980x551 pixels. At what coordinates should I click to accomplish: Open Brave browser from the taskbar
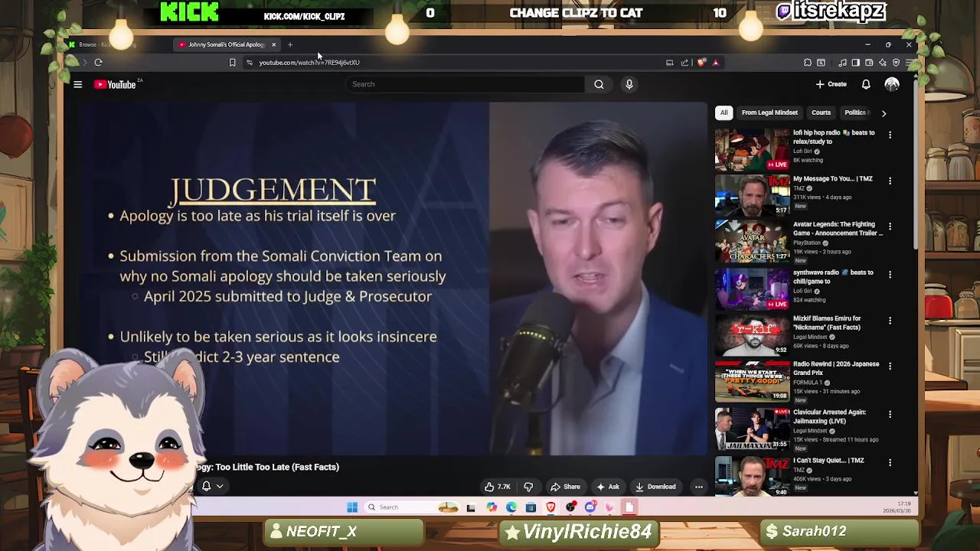pyautogui.click(x=550, y=507)
